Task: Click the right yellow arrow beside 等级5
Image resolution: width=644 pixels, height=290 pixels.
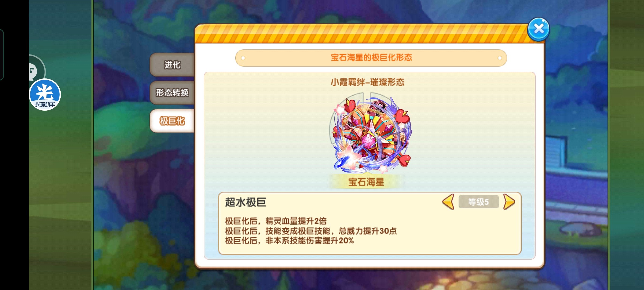Action: 509,202
